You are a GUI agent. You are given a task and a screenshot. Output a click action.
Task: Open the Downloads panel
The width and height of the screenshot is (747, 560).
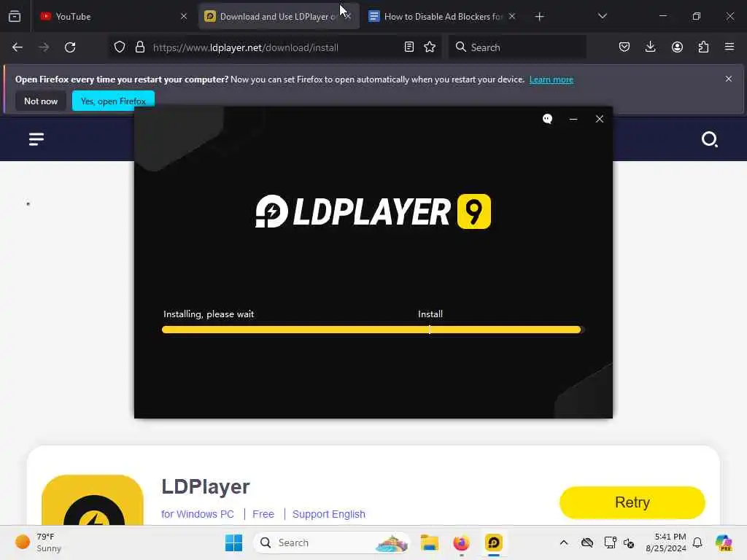click(650, 47)
